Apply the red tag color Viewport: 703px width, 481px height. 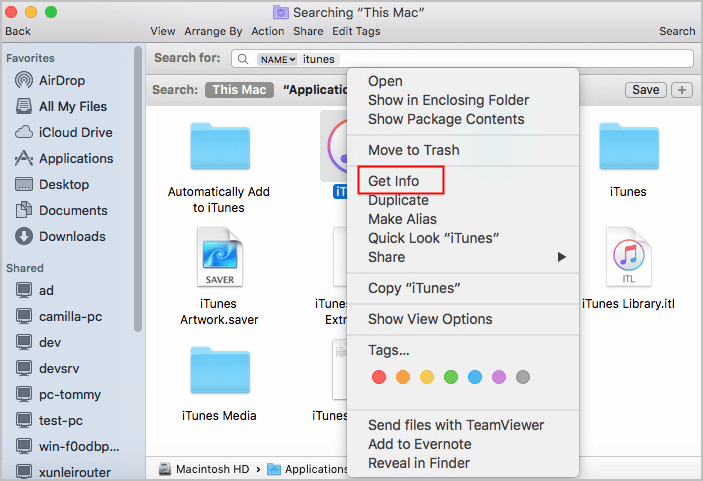[379, 377]
